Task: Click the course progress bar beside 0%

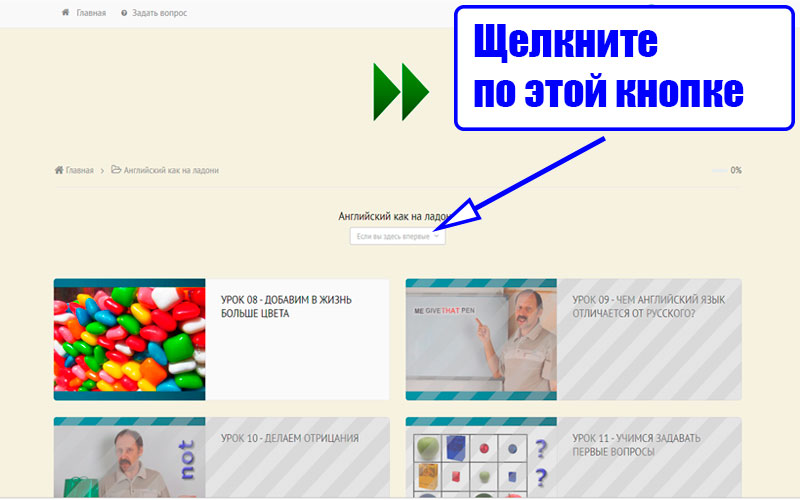Action: click(720, 170)
